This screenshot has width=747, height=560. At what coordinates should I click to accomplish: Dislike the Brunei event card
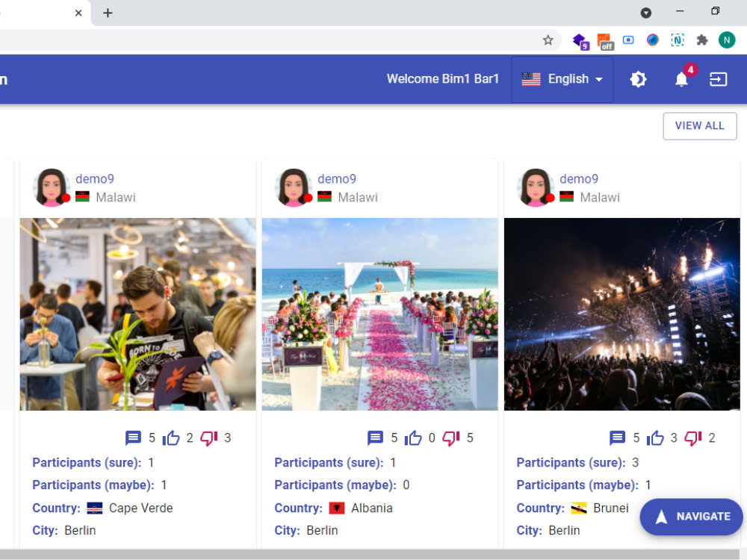click(692, 438)
